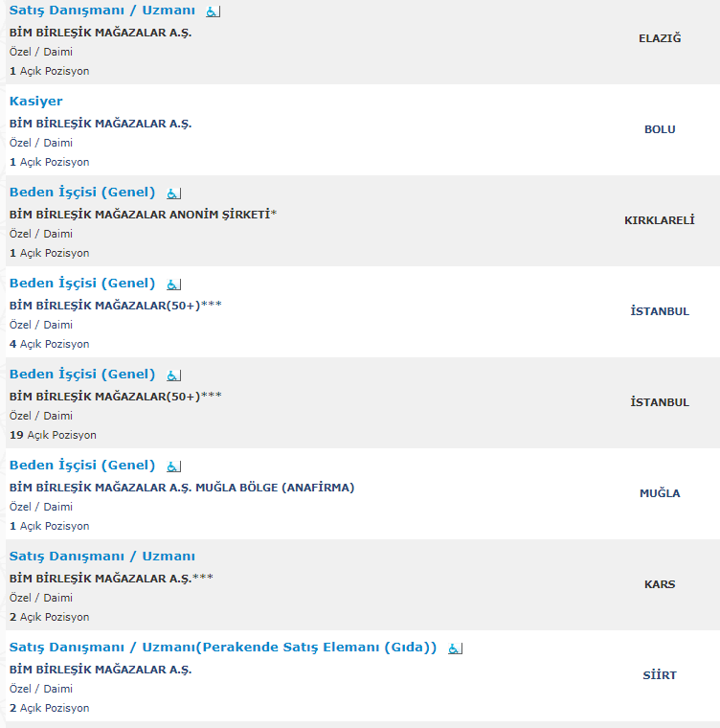Click the wheelchair icon on the 19-position İstanbul listing
This screenshot has height=728, width=720.
[x=173, y=375]
